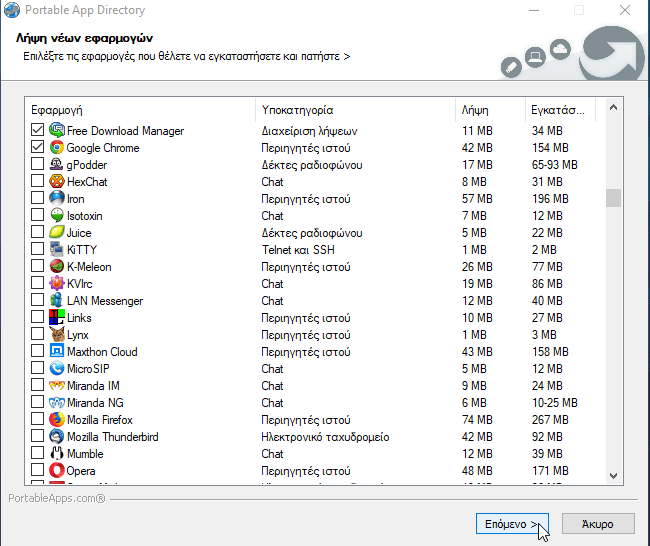Click the Maxthon Cloud icon

coord(57,352)
